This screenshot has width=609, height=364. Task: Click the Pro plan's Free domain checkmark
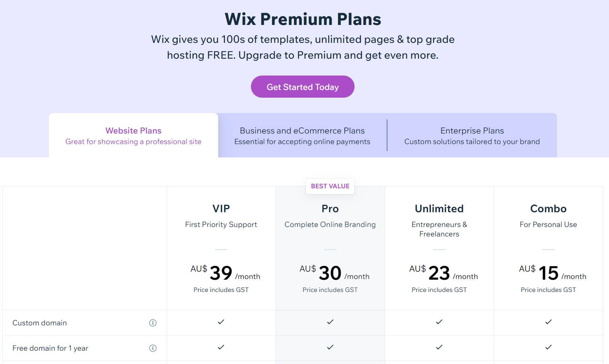tap(330, 347)
